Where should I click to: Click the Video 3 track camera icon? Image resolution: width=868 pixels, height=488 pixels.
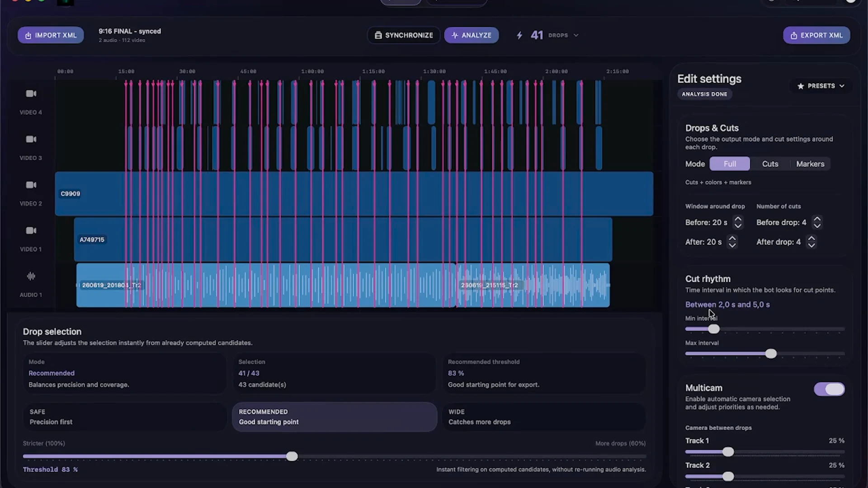pyautogui.click(x=31, y=139)
